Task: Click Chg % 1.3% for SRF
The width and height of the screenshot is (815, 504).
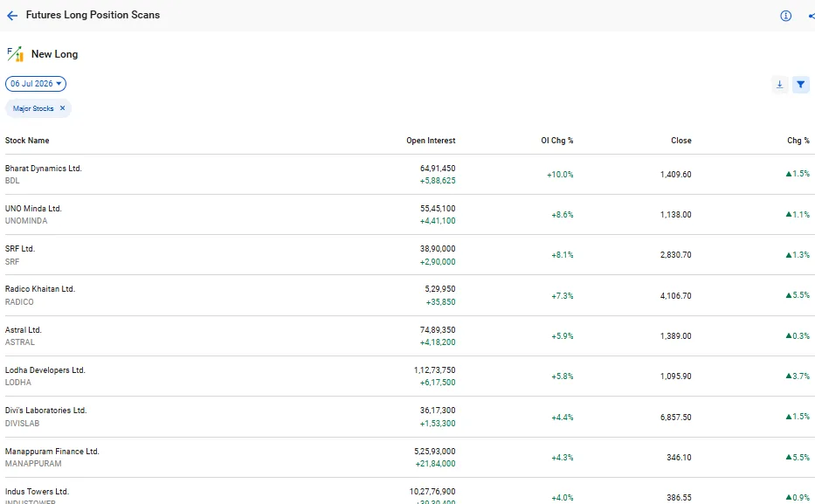Action: pos(798,254)
